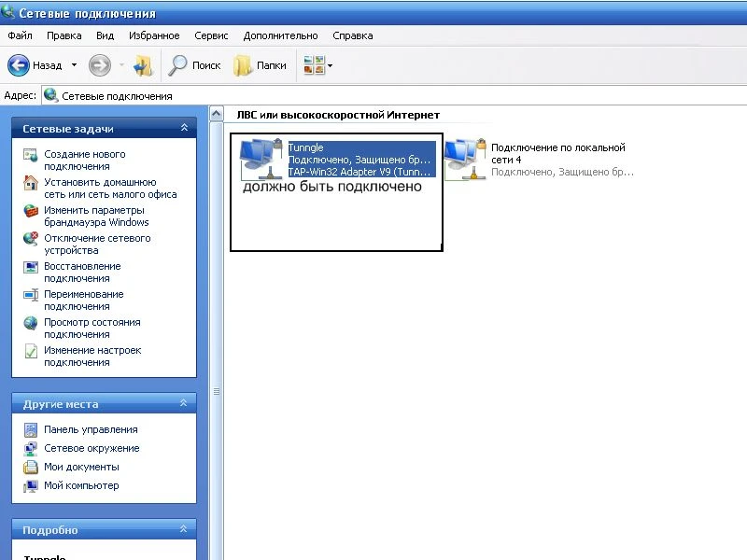Click the view connection status icon

click(x=31, y=323)
